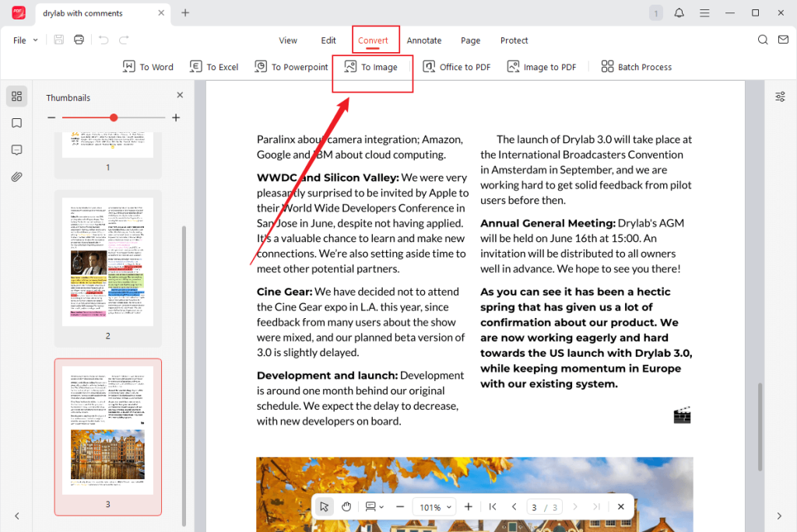Click the printer icon to print
Screen dimensions: 797x532
pyautogui.click(x=78, y=39)
